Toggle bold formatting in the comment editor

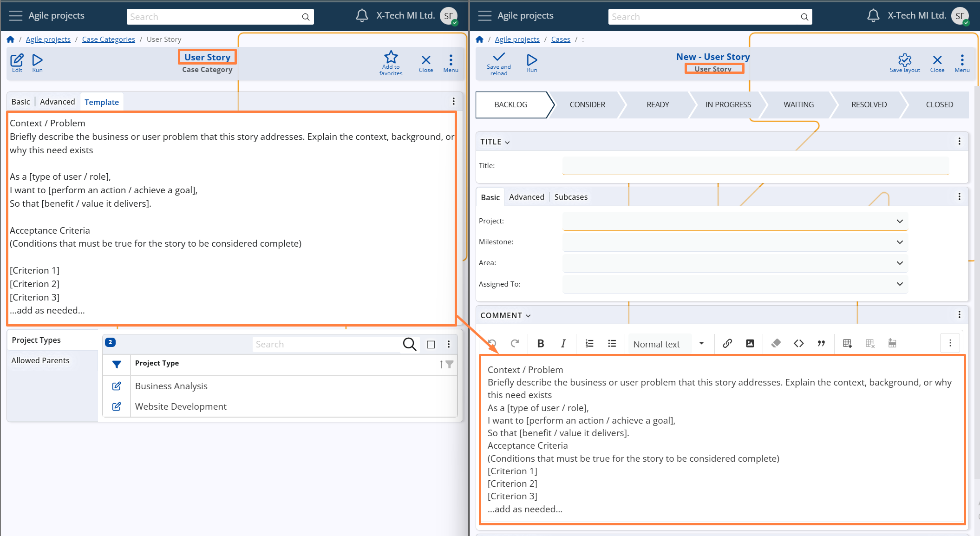(540, 344)
